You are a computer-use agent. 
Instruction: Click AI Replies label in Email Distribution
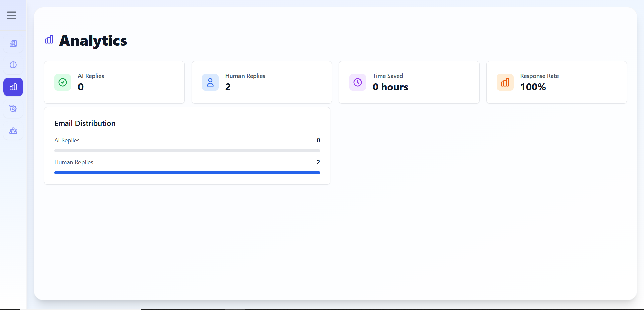67,140
